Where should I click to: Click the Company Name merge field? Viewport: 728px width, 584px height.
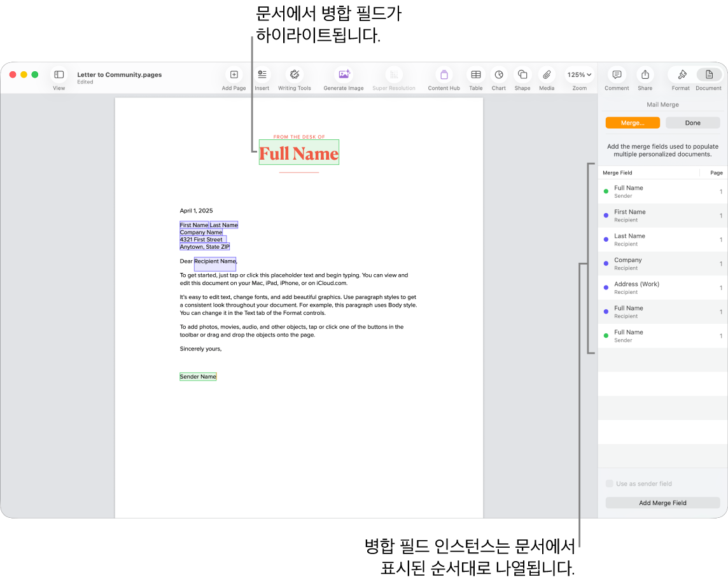[x=201, y=232]
